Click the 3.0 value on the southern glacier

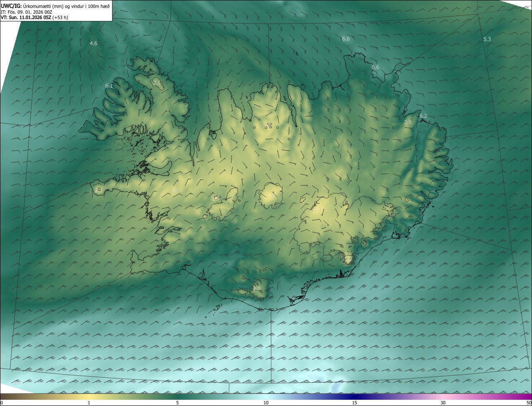pos(256,288)
